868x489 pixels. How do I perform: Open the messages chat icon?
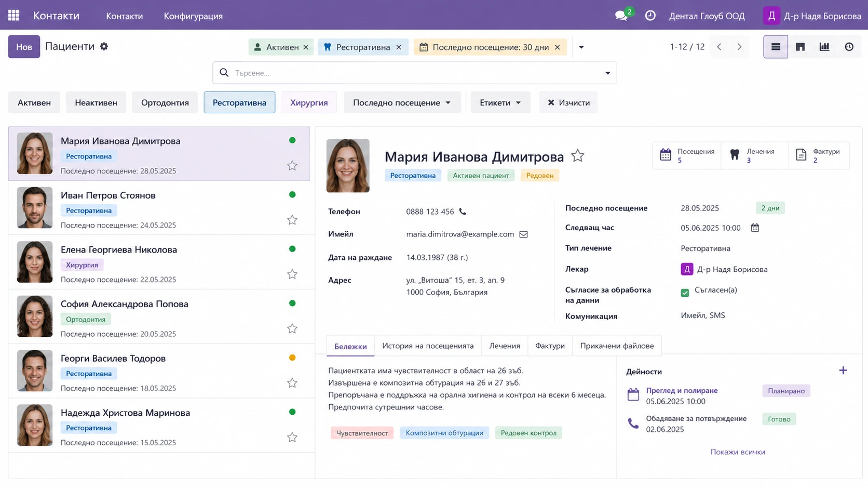[622, 16]
